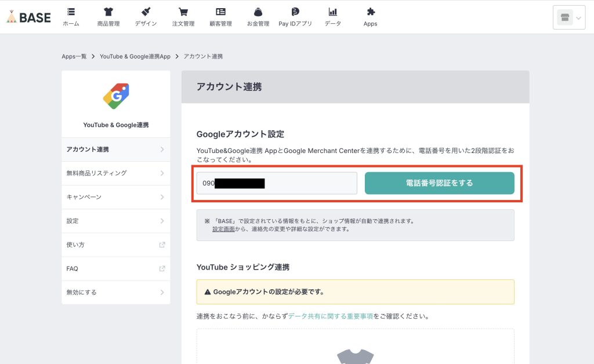Expand the shop account dropdown arrow
The height and width of the screenshot is (364, 594).
tap(578, 18)
